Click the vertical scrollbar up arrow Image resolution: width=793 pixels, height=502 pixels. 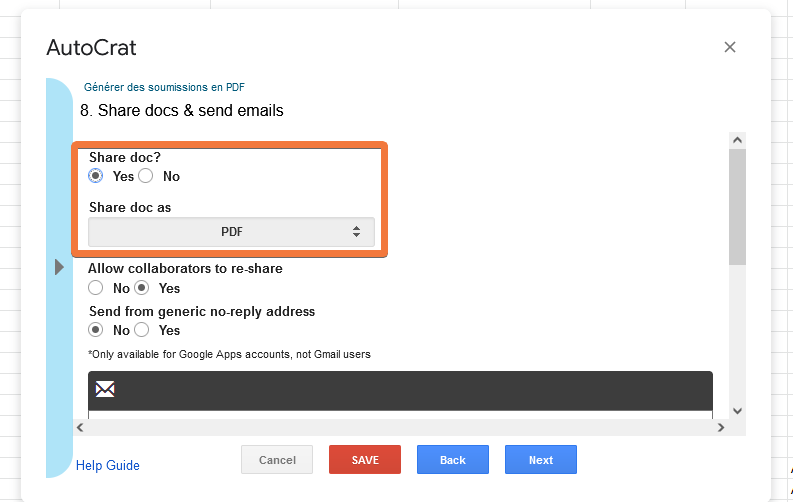tap(738, 141)
